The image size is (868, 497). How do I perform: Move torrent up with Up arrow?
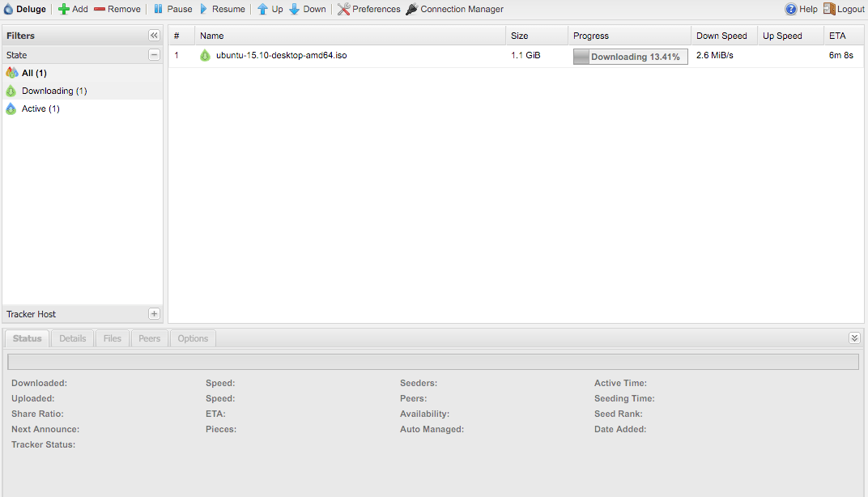point(262,9)
